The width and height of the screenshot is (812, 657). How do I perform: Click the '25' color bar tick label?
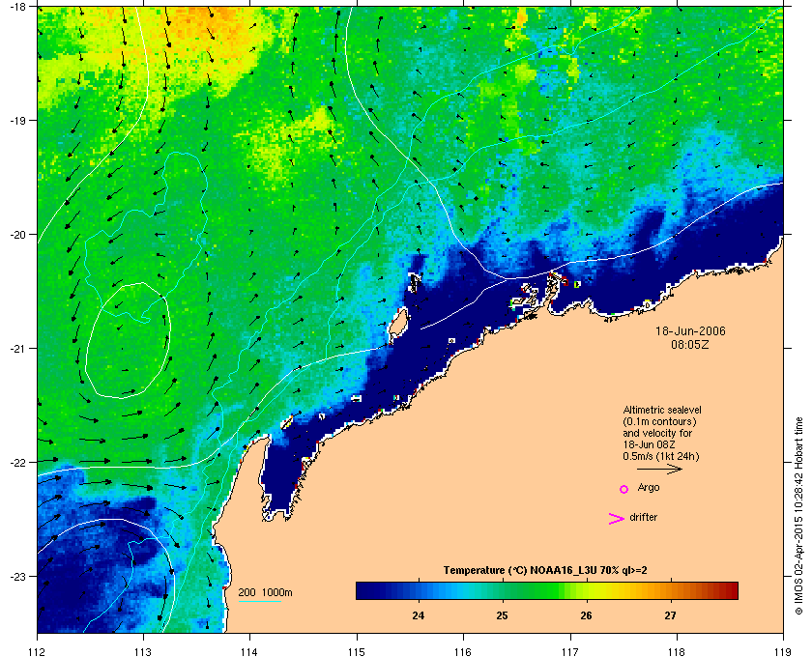502,615
